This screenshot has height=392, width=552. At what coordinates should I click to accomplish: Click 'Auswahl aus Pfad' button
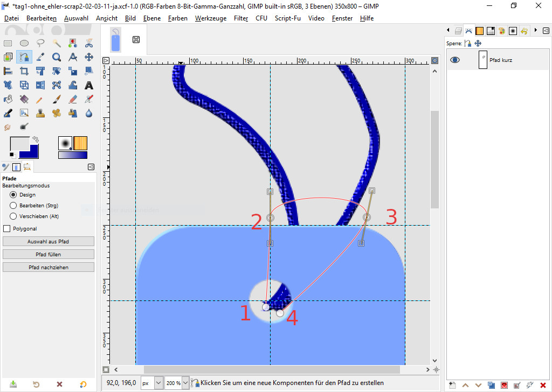tap(49, 241)
